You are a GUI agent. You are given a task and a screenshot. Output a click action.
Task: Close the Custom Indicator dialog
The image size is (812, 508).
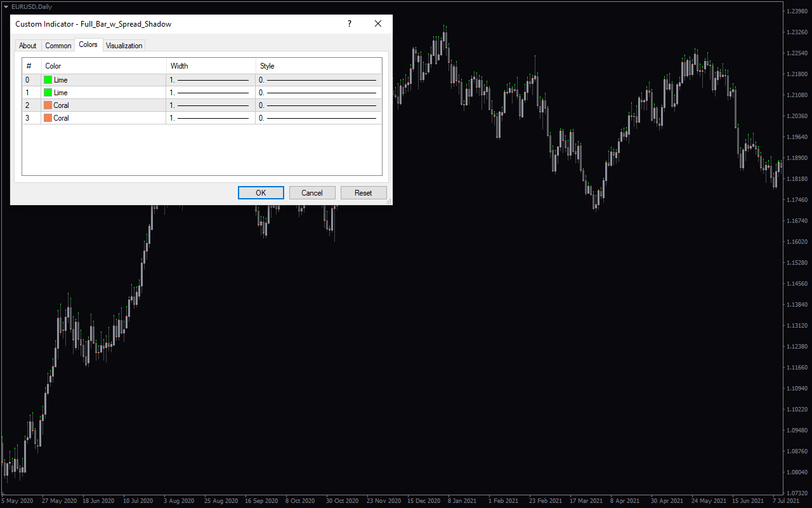(378, 23)
